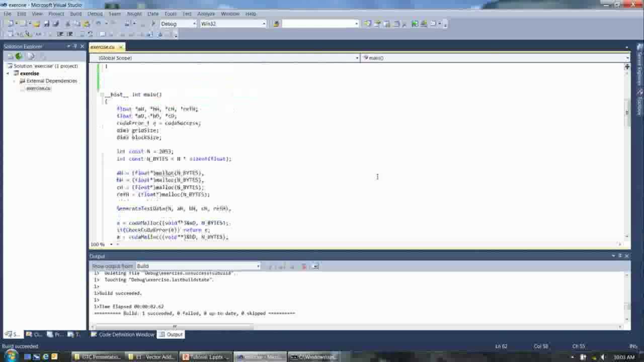644x362 pixels.
Task: Click the New Project toolbar icon
Action: click(10, 24)
